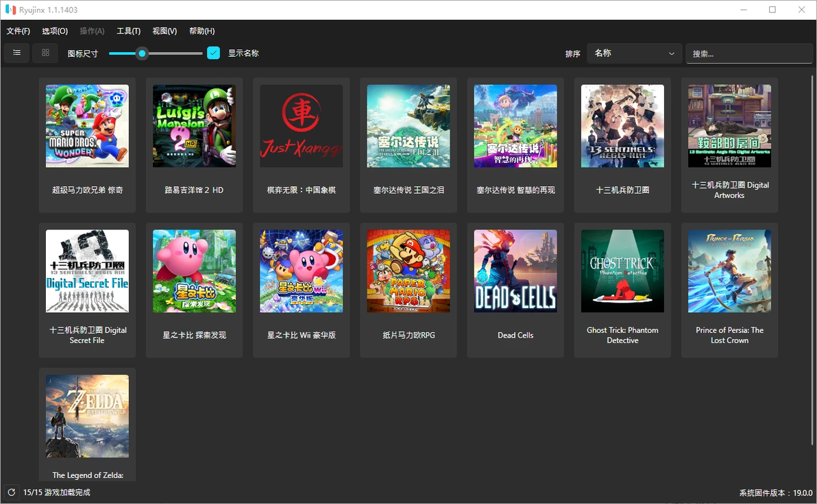
Task: Select Prince of Persia Lost Crown cover
Action: point(729,271)
